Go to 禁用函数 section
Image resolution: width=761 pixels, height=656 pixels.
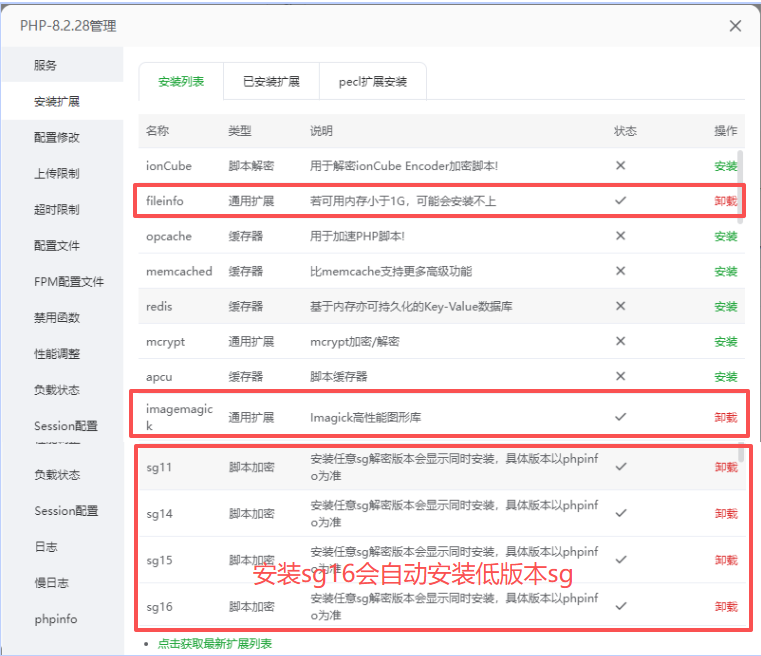coord(57,318)
